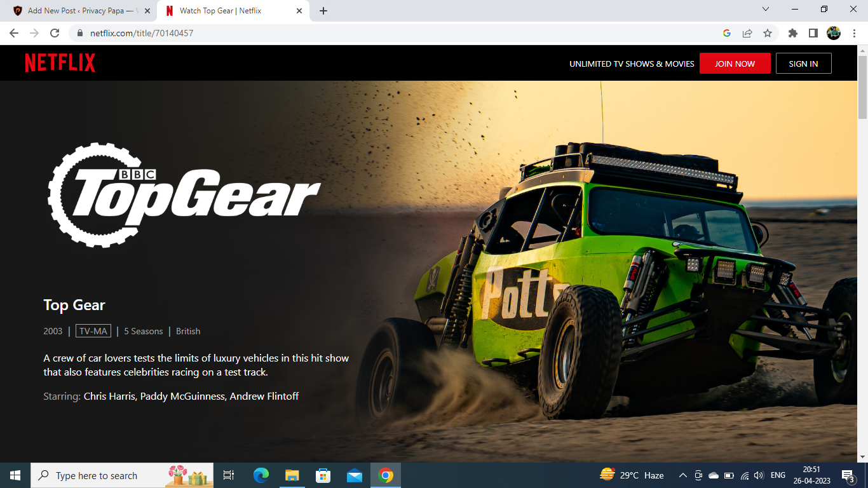Click the Join Now button
The image size is (868, 488).
coord(735,64)
